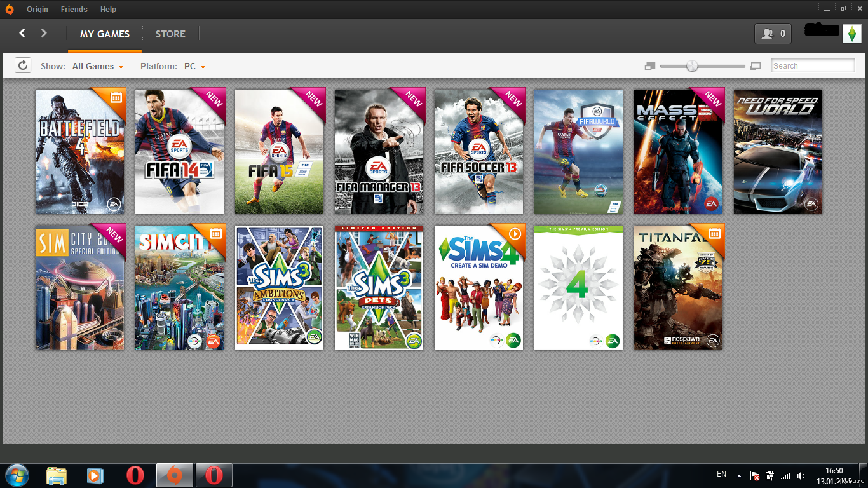
Task: Select the SimCity game tile
Action: tap(179, 287)
